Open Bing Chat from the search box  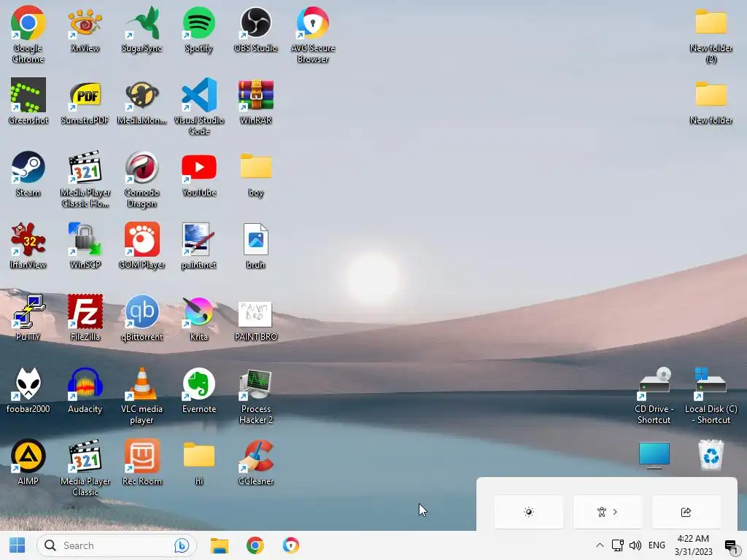coord(182,545)
